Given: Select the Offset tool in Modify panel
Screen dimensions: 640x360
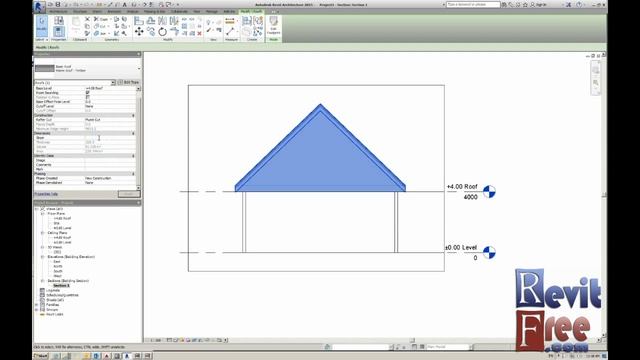Looking at the screenshot, I should 151,20.
